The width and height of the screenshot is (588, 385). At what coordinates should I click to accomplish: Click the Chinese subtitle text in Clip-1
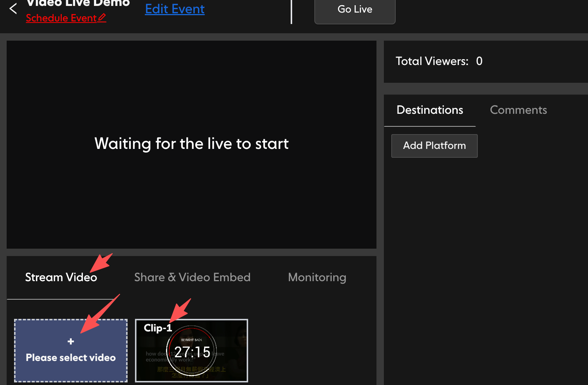(191, 372)
